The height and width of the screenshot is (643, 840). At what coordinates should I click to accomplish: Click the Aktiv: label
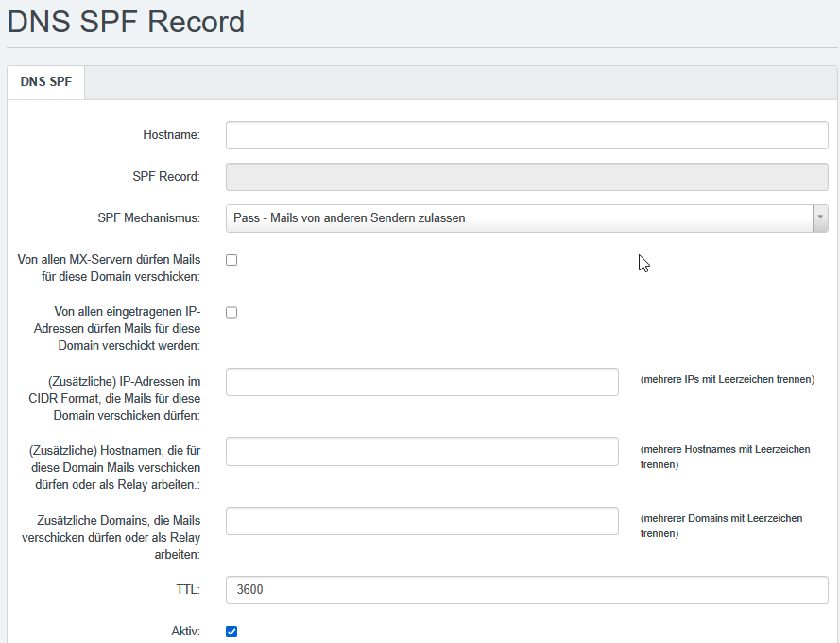(185, 632)
